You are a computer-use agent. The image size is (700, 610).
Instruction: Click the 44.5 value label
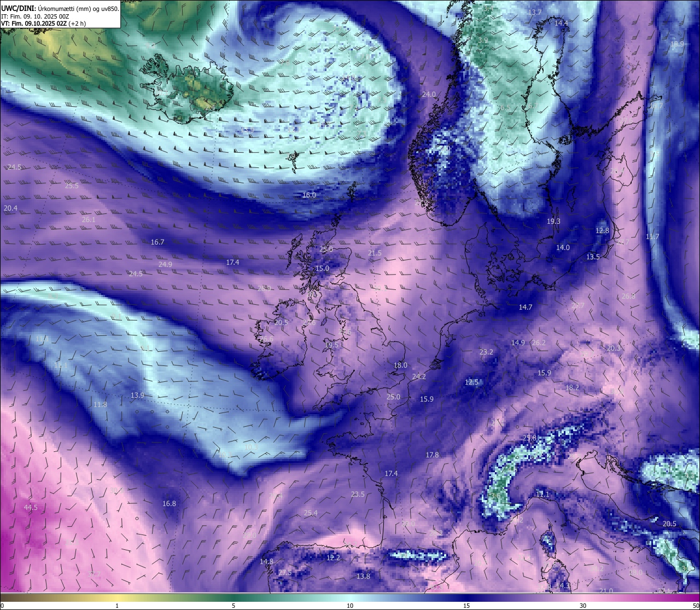(31, 507)
